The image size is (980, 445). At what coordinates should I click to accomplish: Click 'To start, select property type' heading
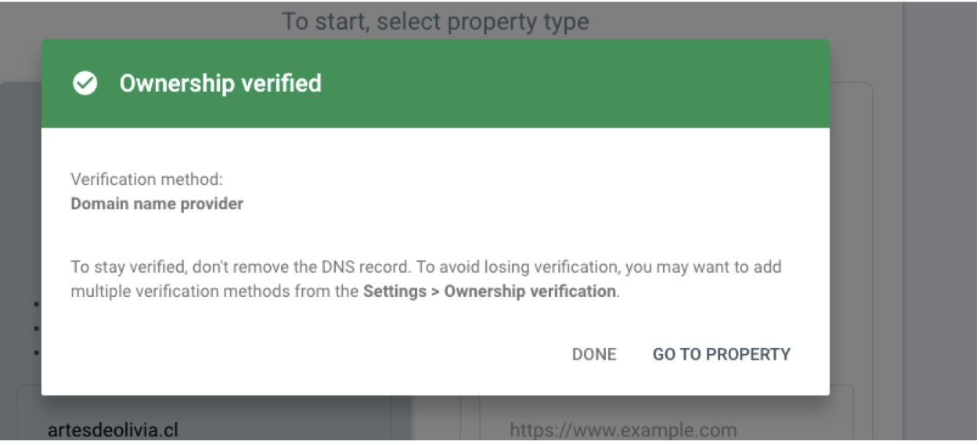click(435, 21)
